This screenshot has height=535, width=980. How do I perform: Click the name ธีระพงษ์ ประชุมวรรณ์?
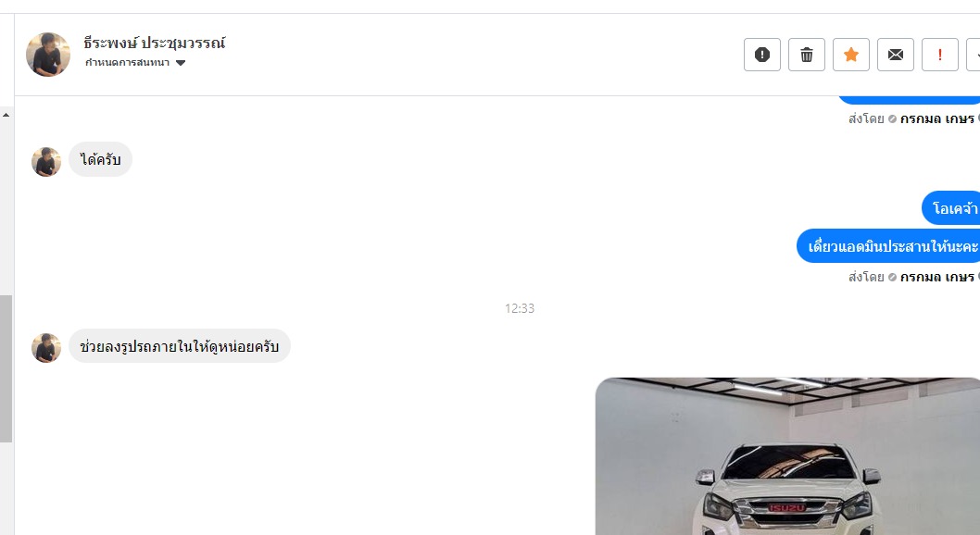click(155, 44)
